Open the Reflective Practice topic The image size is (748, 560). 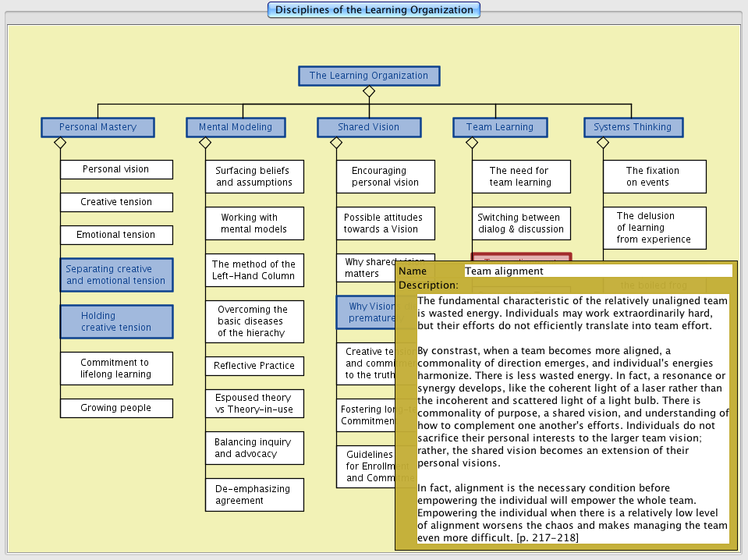[254, 366]
